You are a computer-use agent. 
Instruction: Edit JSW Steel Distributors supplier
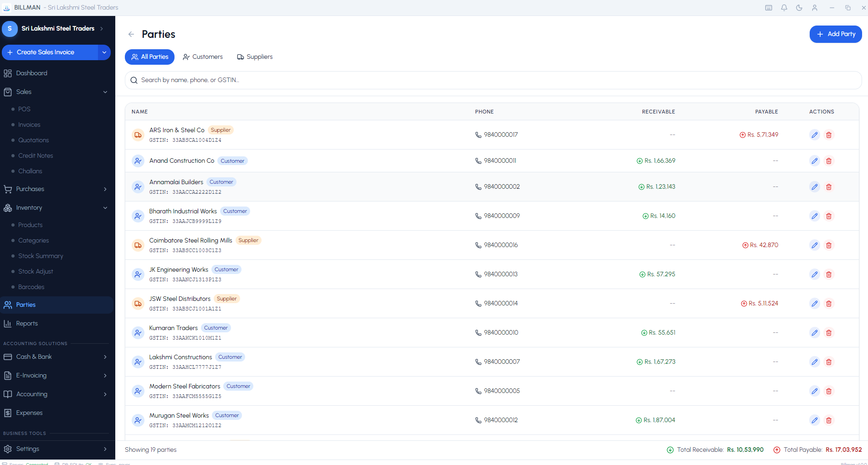point(815,304)
